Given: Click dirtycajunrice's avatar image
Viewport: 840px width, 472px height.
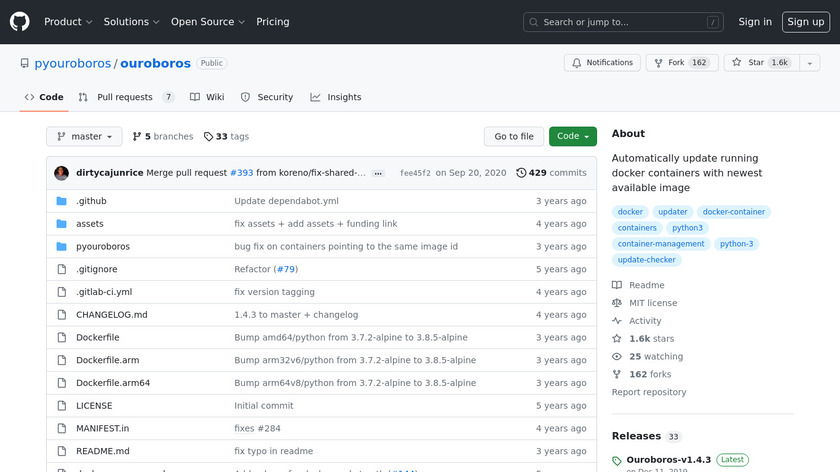Looking at the screenshot, I should [x=61, y=173].
